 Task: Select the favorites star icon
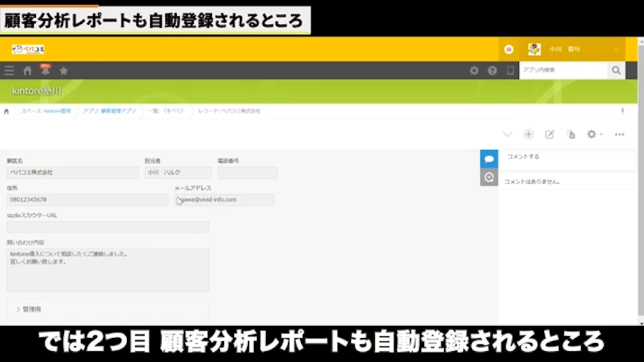point(64,70)
